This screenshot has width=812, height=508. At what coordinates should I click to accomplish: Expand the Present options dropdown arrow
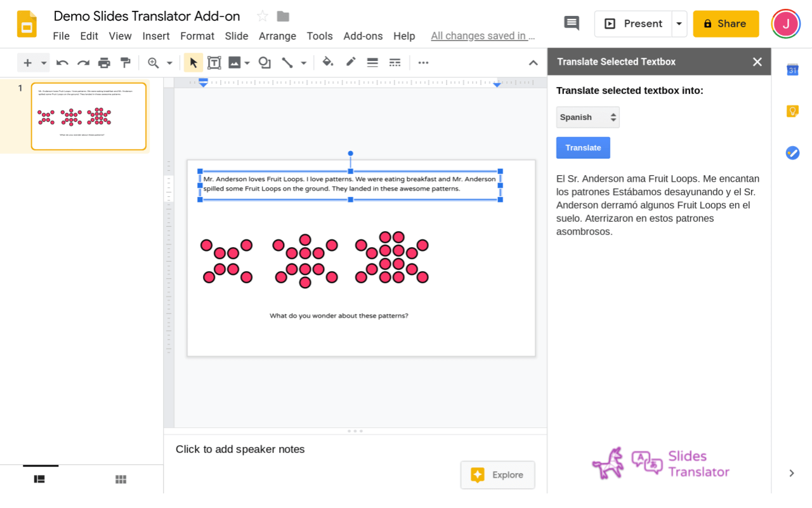coord(679,23)
